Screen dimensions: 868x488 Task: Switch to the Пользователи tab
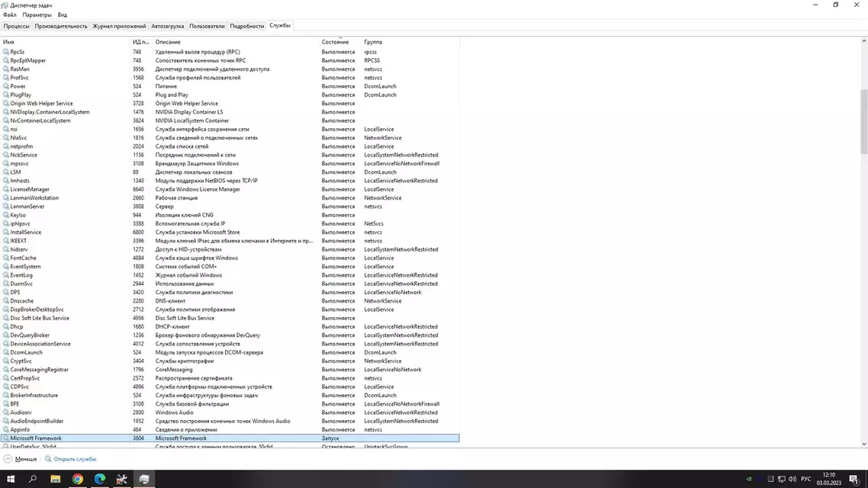click(207, 26)
